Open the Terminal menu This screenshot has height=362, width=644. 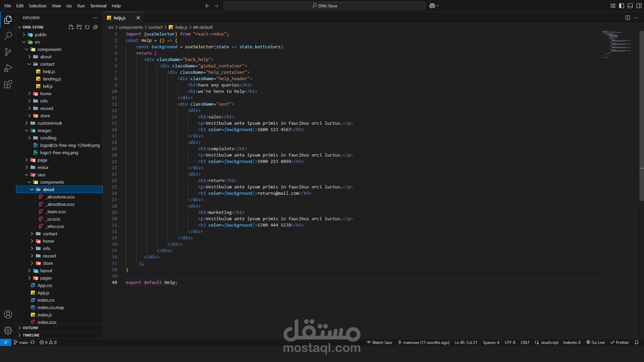coord(98,6)
